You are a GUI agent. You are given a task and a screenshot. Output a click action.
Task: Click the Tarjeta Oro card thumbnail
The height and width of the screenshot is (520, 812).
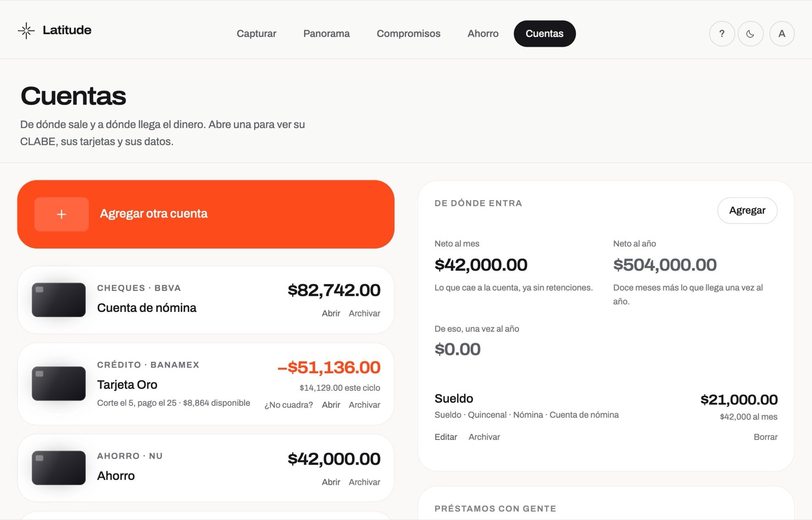(59, 384)
